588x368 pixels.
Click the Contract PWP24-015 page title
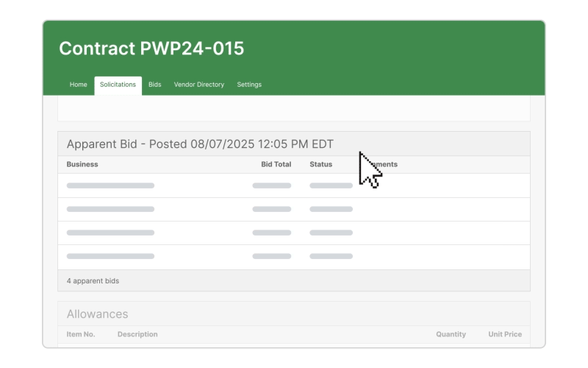(x=151, y=49)
